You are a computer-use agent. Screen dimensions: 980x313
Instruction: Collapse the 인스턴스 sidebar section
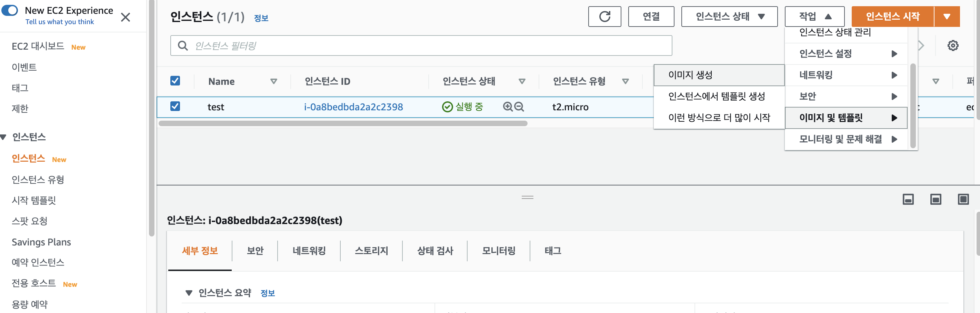point(3,137)
